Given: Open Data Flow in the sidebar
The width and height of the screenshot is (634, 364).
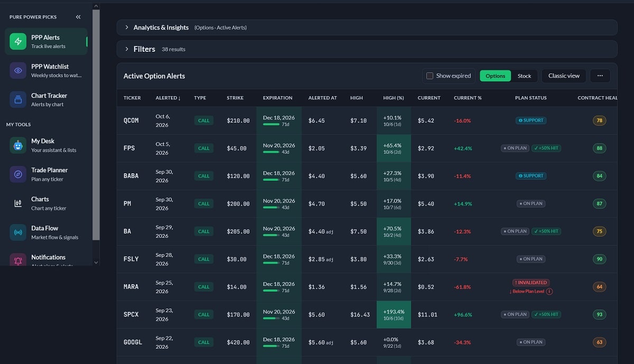Looking at the screenshot, I should [46, 232].
